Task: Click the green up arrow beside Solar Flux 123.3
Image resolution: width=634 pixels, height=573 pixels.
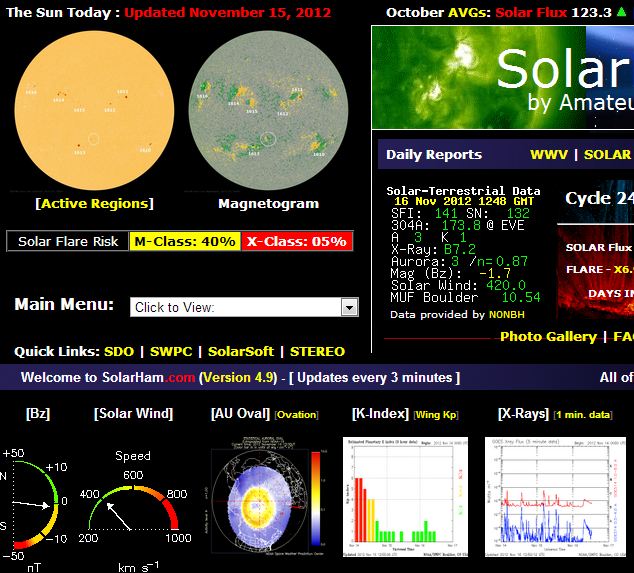Action: point(621,12)
